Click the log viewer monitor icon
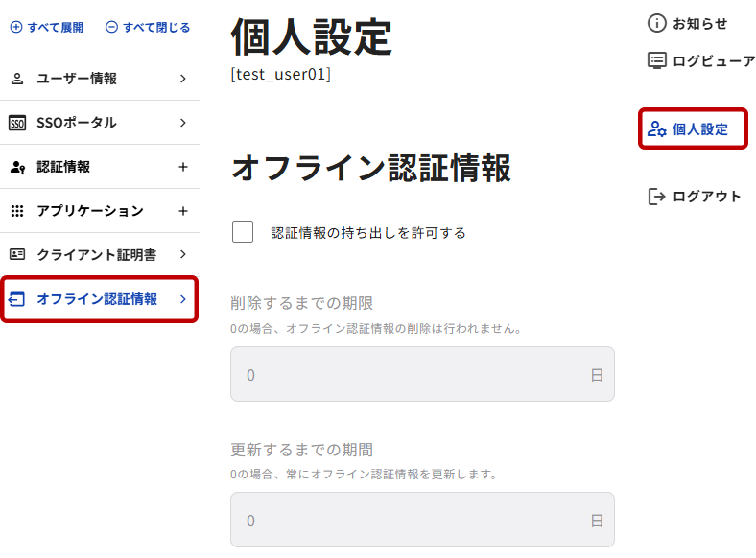 pos(656,61)
